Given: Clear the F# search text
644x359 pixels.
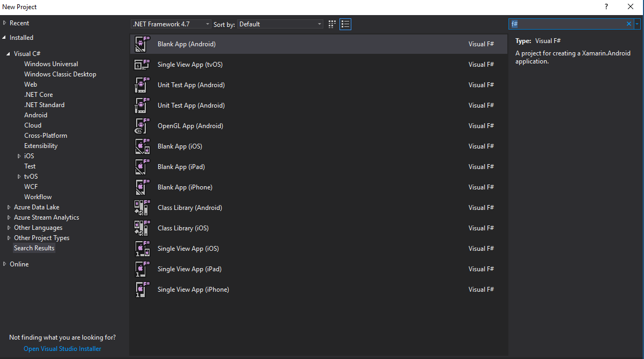Looking at the screenshot, I should [x=628, y=24].
